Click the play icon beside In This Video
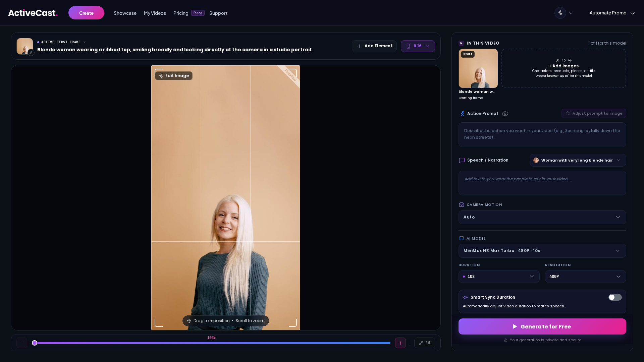Image resolution: width=644 pixels, height=362 pixels. pyautogui.click(x=461, y=43)
